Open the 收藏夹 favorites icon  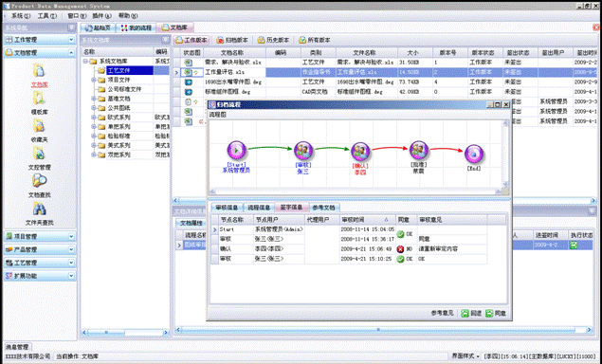click(x=39, y=126)
